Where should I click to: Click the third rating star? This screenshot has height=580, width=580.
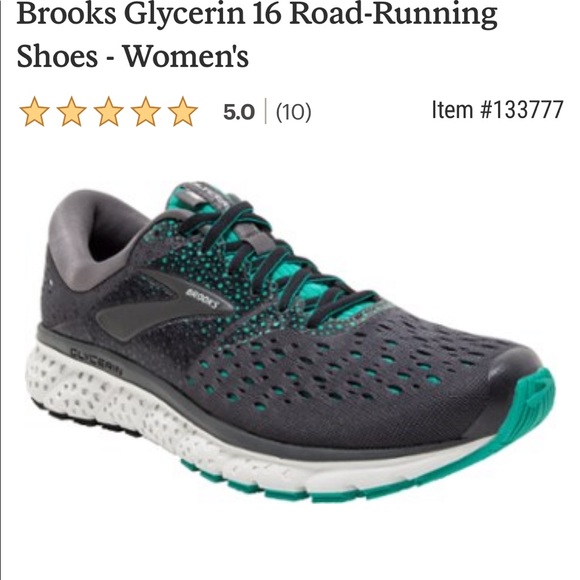click(x=108, y=112)
